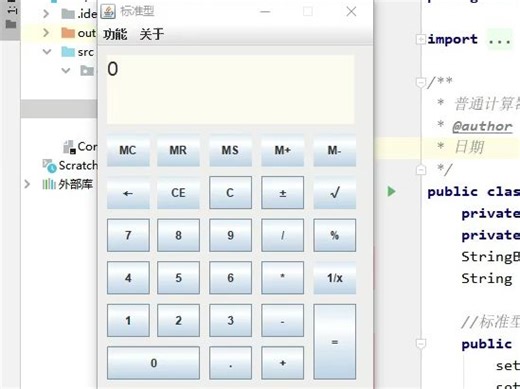The image size is (520, 389).
Task: Click digit 3 on the calculator
Action: coord(230,321)
